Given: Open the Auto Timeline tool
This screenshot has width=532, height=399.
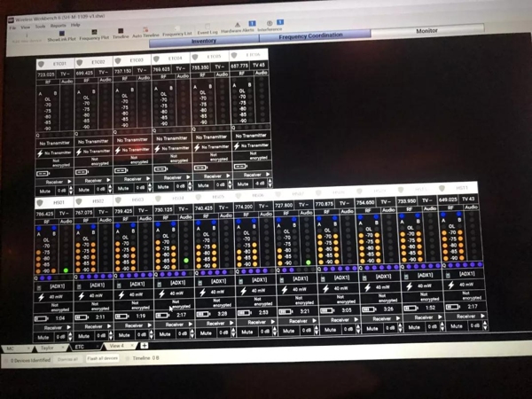Looking at the screenshot, I should 145,33.
